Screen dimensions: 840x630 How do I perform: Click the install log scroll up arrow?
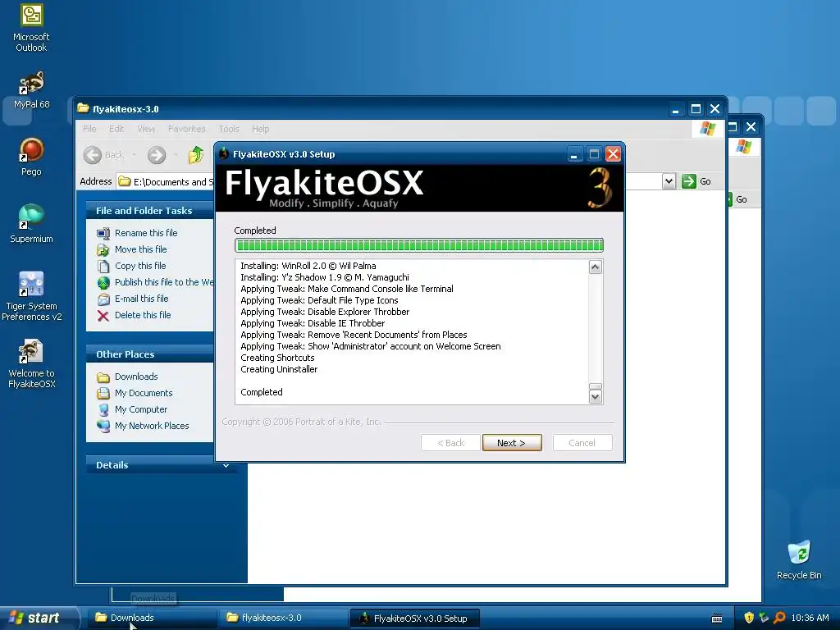click(x=596, y=267)
